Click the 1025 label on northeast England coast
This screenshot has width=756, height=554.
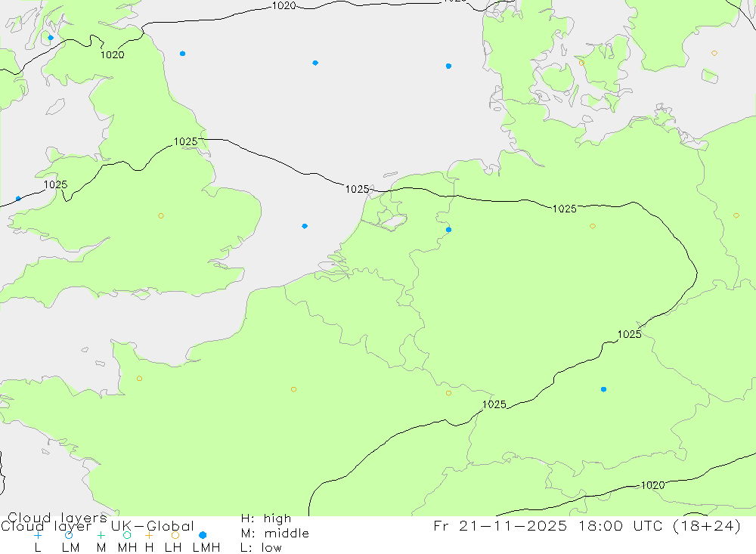(186, 142)
